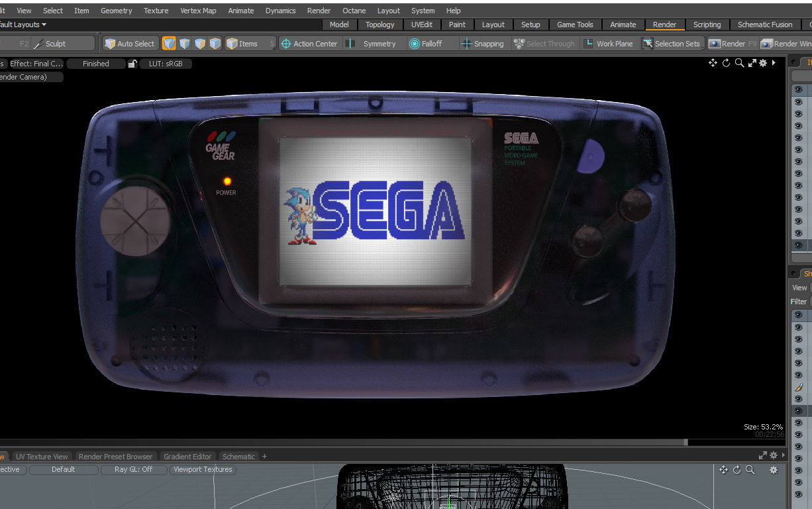Open the Geometry menu
Viewport: 812px width, 509px height.
[x=116, y=11]
